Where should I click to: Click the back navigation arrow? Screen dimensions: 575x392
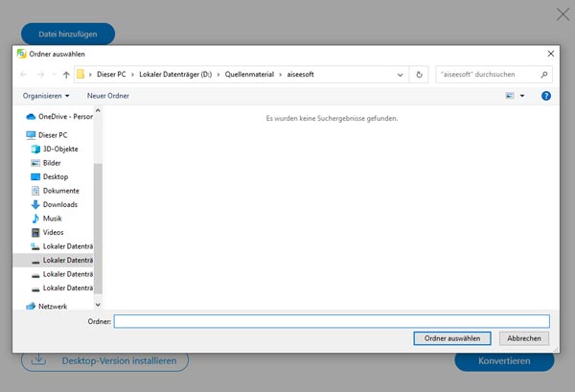(26, 74)
